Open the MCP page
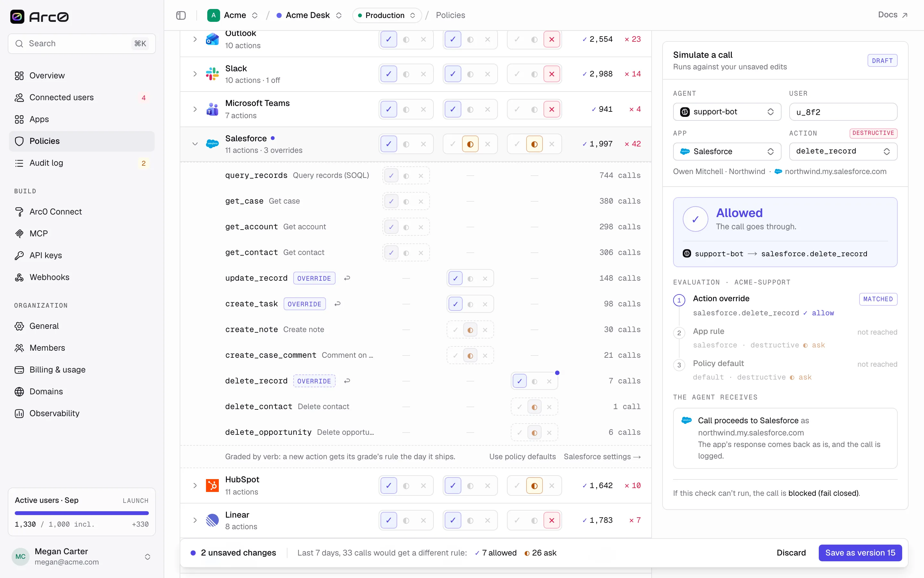 click(82, 233)
